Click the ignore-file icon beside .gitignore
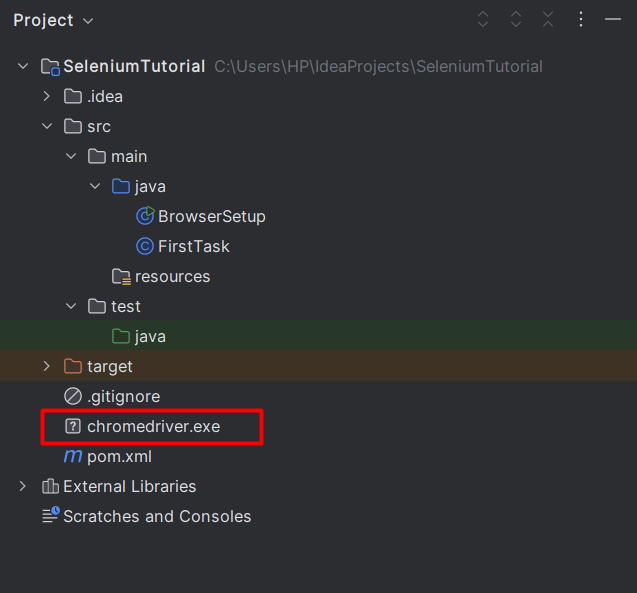Screen dimensions: 637x593 [73, 396]
